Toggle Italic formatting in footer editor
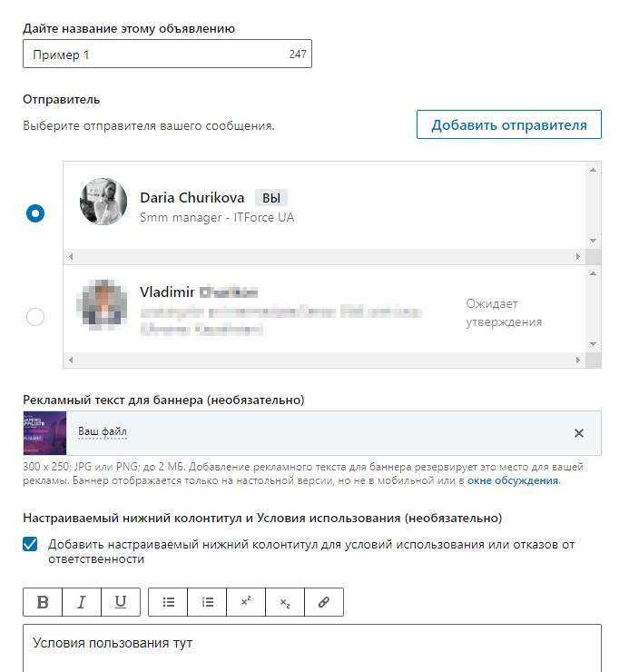Viewport: 629px width, 672px height. [82, 602]
